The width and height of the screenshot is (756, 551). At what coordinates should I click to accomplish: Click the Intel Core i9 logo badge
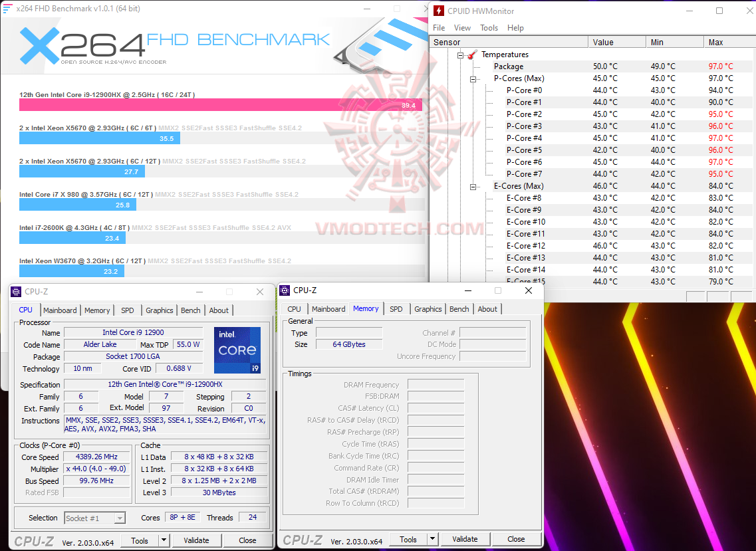(237, 350)
